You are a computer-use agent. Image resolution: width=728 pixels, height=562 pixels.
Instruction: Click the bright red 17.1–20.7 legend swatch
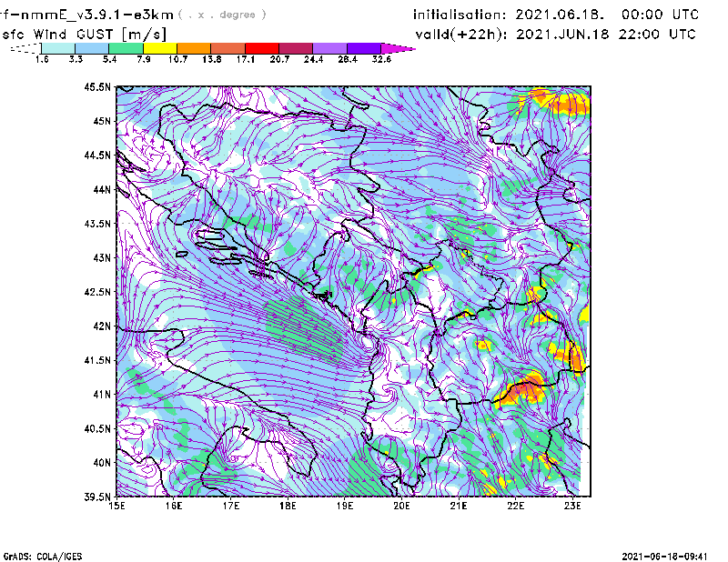262,48
